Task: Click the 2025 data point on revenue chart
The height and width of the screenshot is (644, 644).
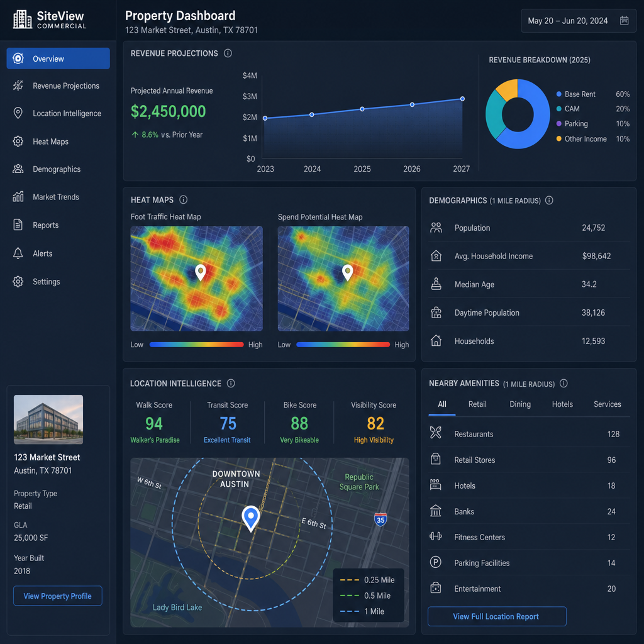Action: 362,109
